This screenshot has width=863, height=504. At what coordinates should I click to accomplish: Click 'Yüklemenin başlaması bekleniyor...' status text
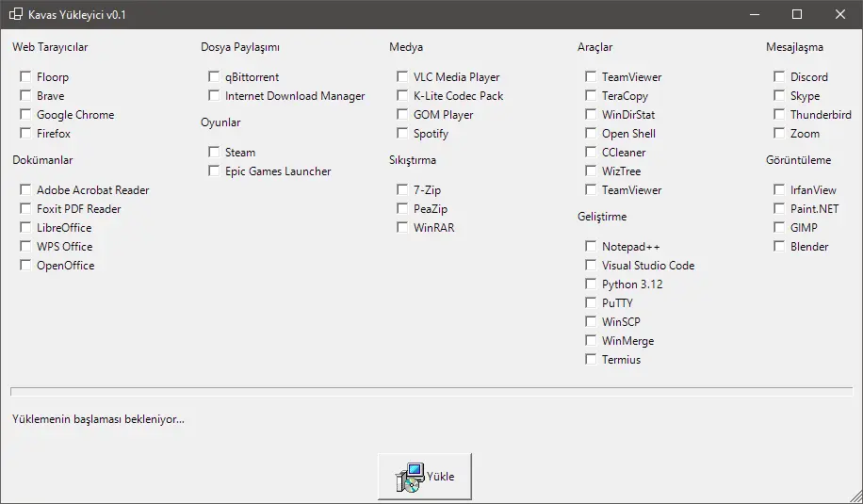(x=99, y=419)
